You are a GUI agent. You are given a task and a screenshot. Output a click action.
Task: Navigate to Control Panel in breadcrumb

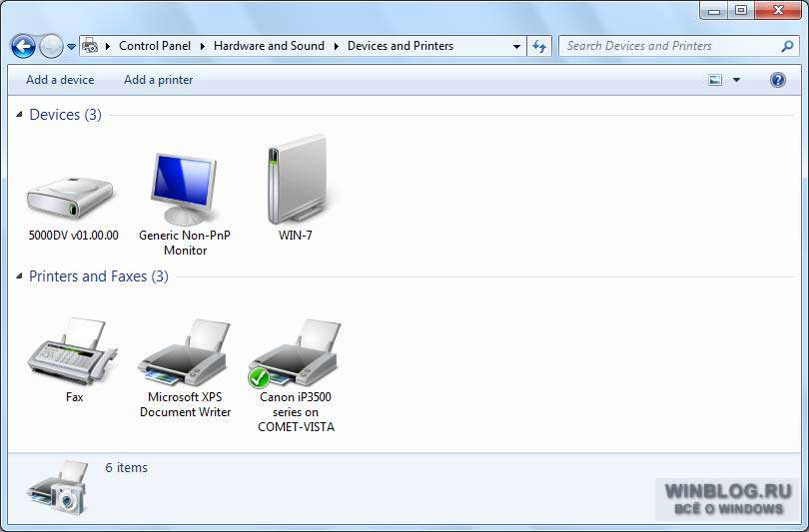tap(155, 46)
